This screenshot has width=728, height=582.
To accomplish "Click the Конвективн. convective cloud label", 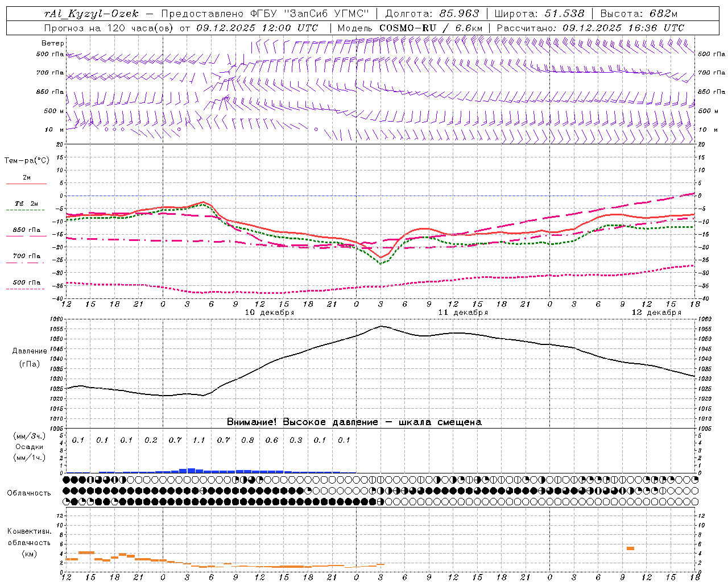I will point(29,531).
